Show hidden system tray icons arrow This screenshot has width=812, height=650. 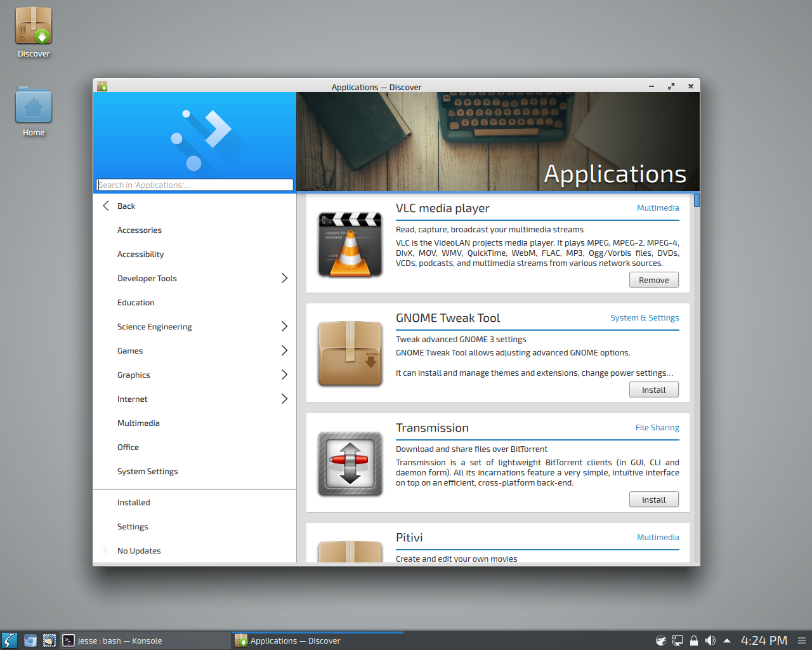(x=727, y=640)
